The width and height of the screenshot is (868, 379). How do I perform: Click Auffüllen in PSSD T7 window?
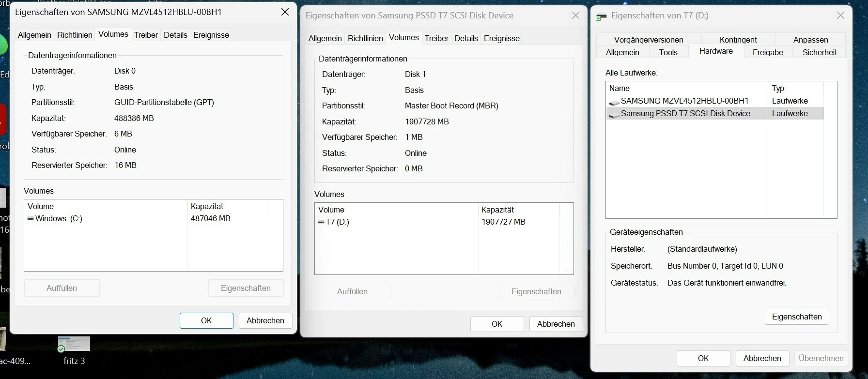[352, 291]
